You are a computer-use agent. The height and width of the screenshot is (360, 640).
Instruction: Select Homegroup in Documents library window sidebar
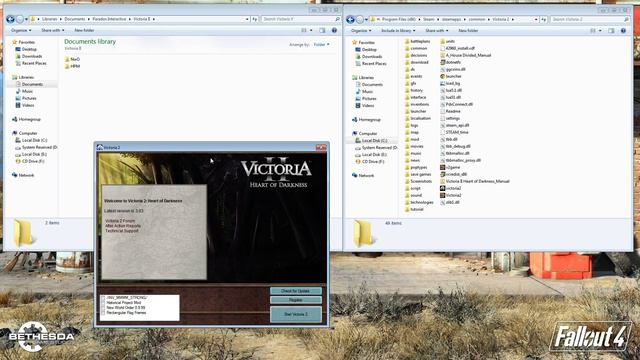(27, 119)
